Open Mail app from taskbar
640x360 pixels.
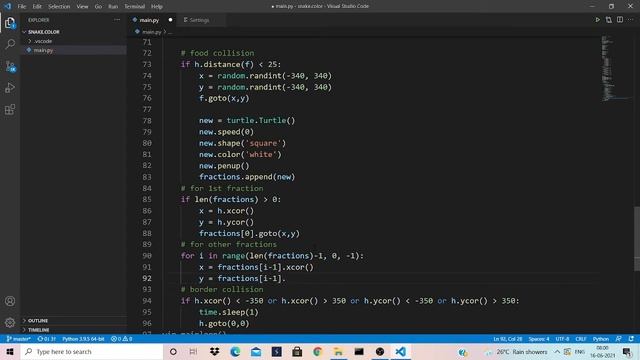coord(256,351)
